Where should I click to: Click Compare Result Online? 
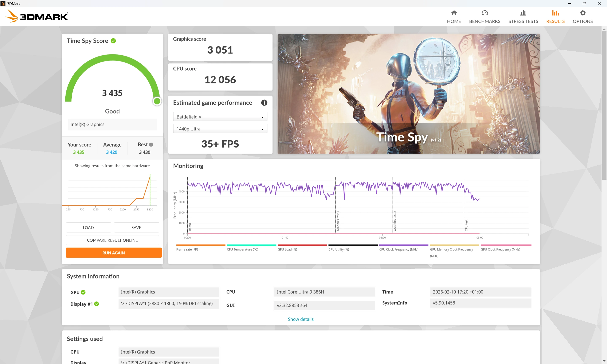(x=112, y=240)
